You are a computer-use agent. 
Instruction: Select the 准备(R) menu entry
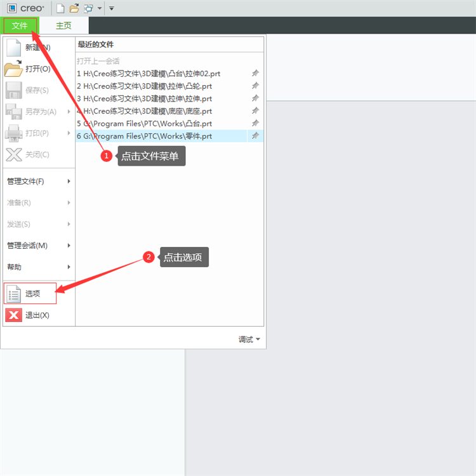point(39,203)
